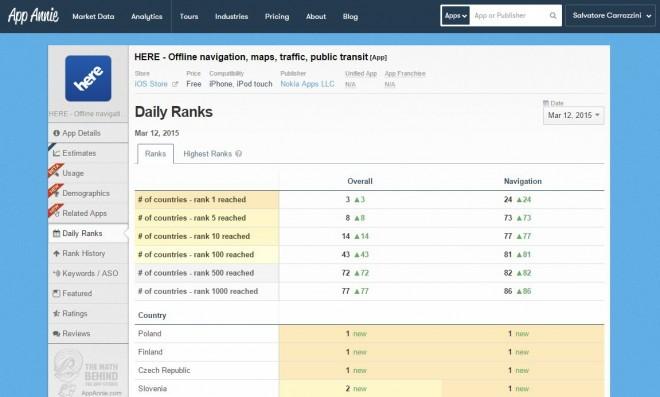
Task: Open Ratings in sidebar
Action: [88, 313]
